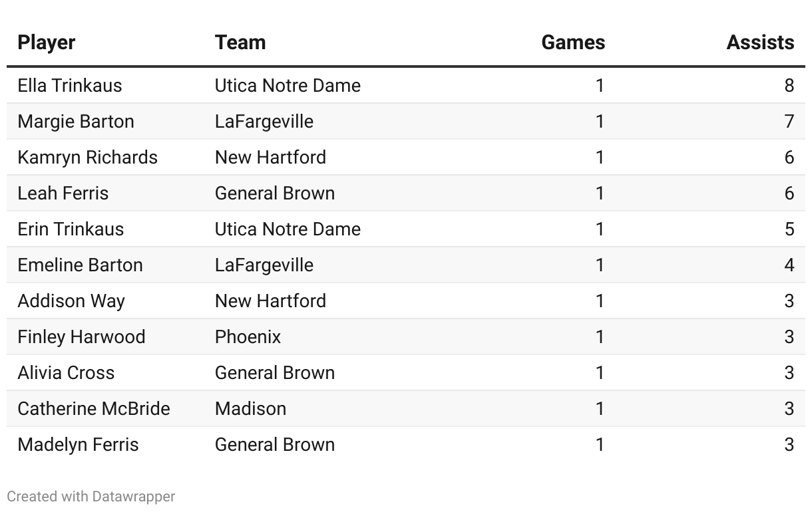Select Madelyn Ferris player name
The image size is (812, 512).
point(78,445)
